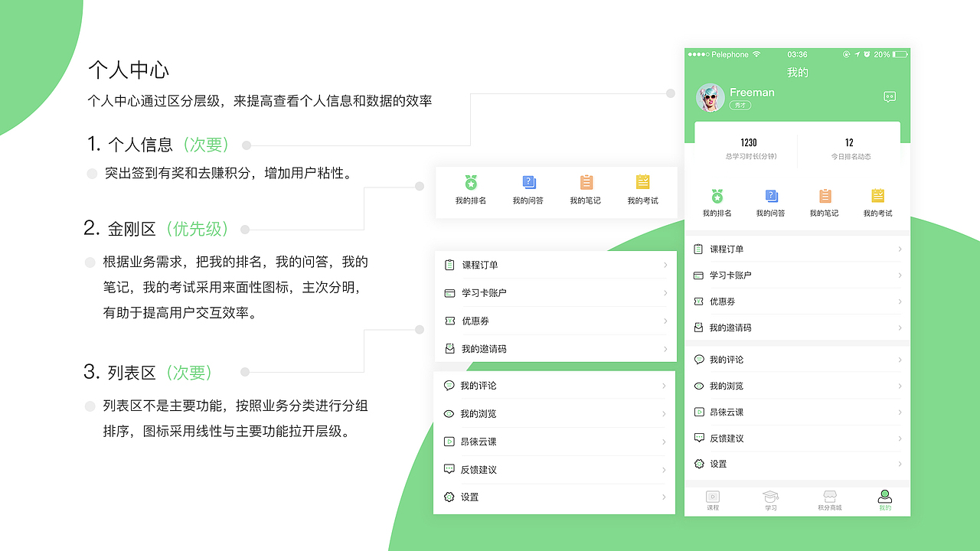Tap the 我的邀请码 invitation envelope icon

coord(700,327)
